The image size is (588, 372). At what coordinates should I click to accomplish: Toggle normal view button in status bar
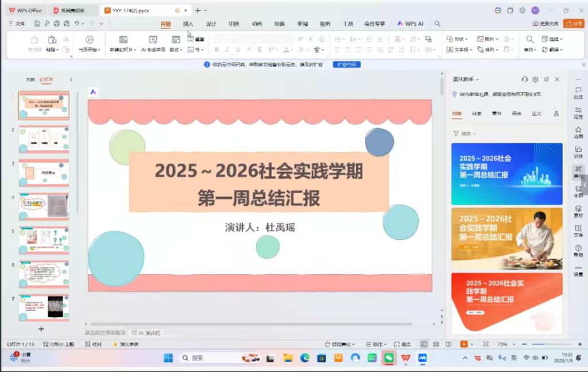(x=424, y=344)
